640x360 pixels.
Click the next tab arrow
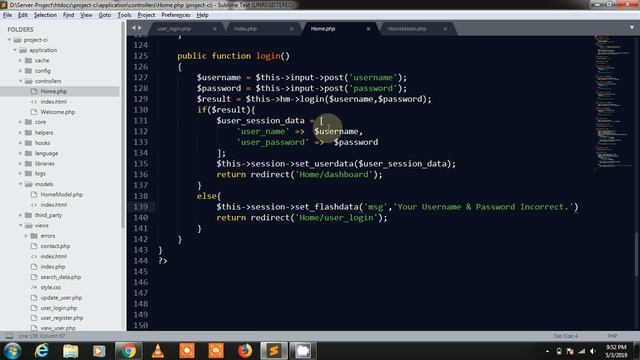click(140, 28)
